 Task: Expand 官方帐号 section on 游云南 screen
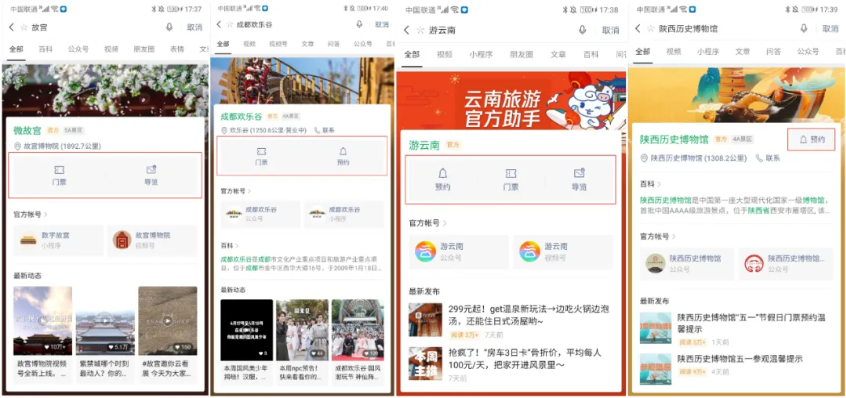coord(428,223)
